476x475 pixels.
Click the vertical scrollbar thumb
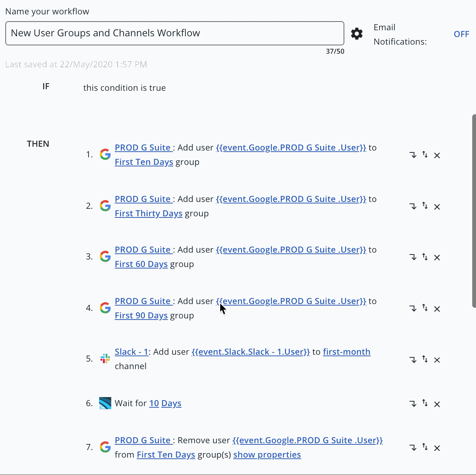click(474, 211)
